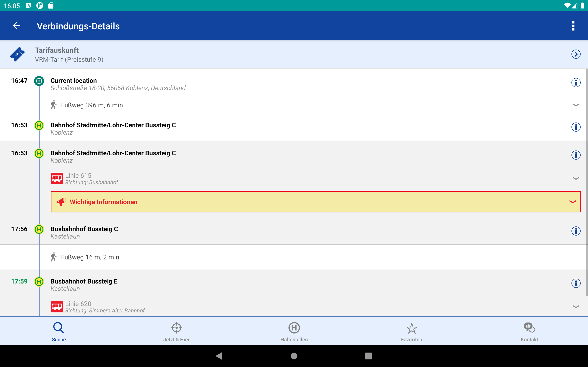Open info for Busbahnhof Bussteig E
This screenshot has width=588, height=367.
(x=576, y=283)
